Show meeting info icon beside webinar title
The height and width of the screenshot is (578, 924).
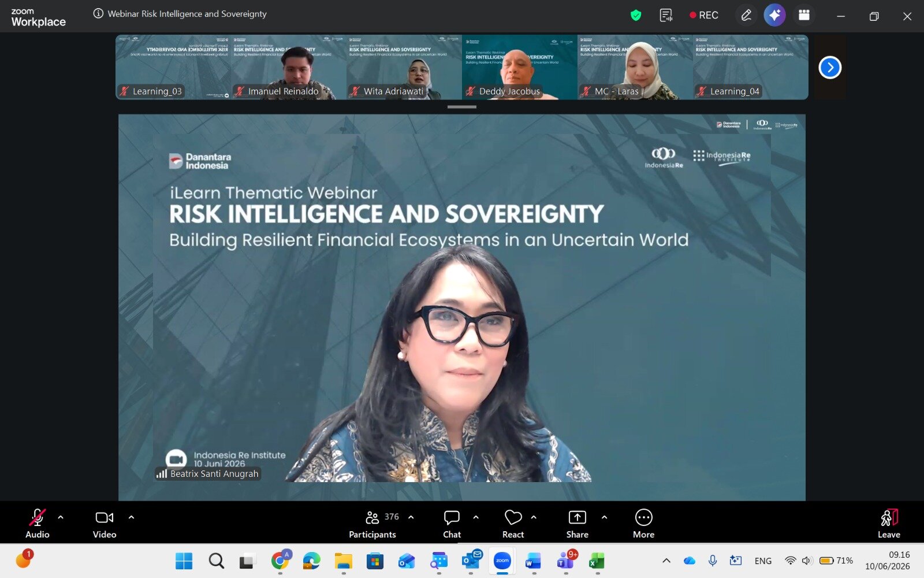[x=98, y=13]
